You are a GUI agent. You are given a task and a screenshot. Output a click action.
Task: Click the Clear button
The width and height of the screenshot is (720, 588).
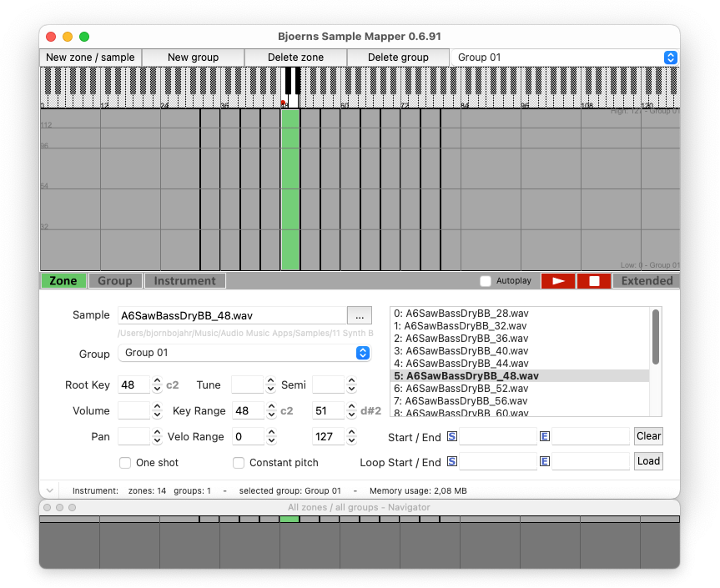(x=648, y=436)
